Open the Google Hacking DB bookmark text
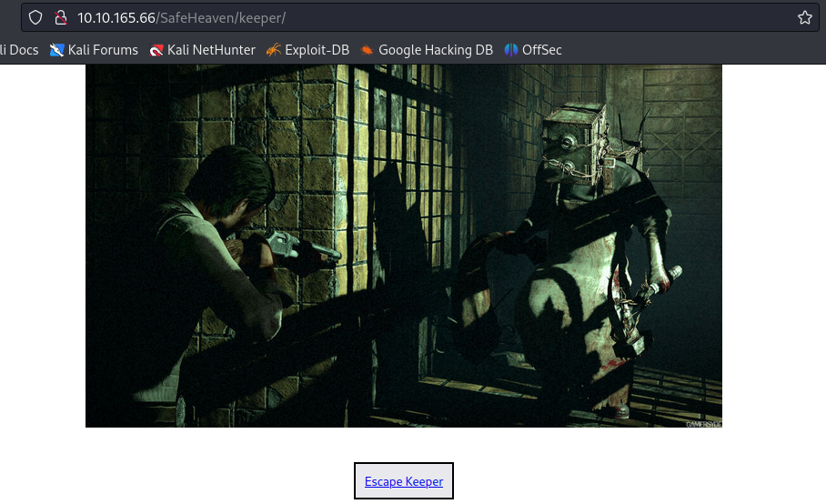This screenshot has height=504, width=826. pyautogui.click(x=436, y=50)
